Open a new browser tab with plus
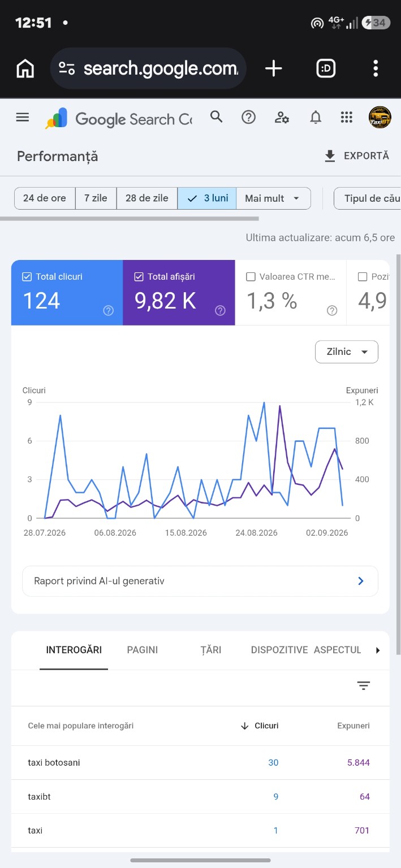The width and height of the screenshot is (401, 868). click(x=274, y=69)
